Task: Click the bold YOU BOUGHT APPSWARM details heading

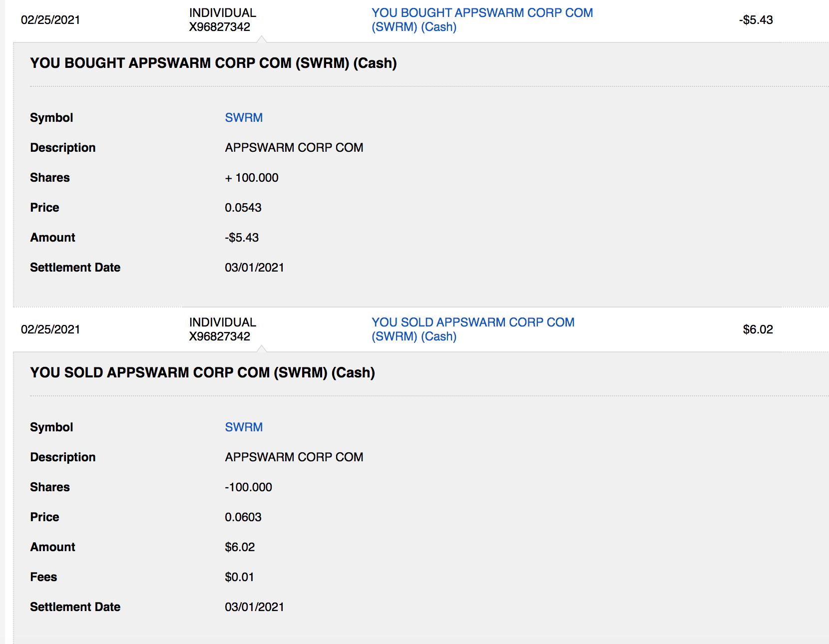Action: [213, 63]
